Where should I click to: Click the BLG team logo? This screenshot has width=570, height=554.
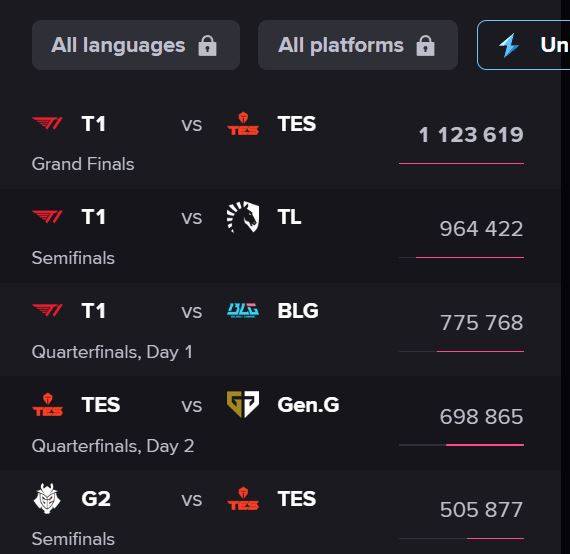(243, 310)
